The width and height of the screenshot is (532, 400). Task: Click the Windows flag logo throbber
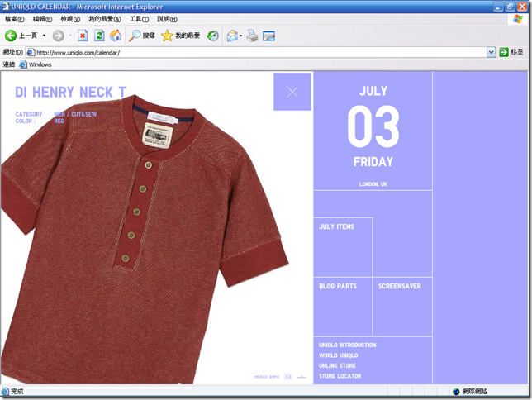[518, 19]
